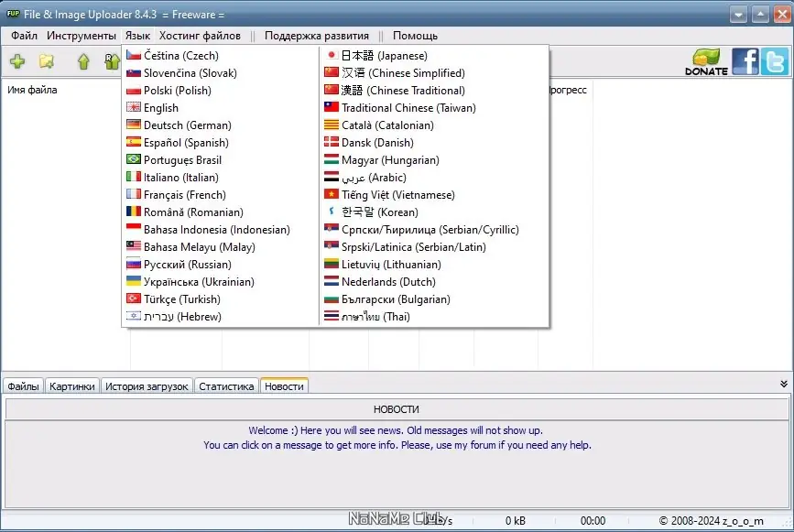Choose Čeština (Czech) language
Viewport: 794px width, 532px height.
coord(221,56)
